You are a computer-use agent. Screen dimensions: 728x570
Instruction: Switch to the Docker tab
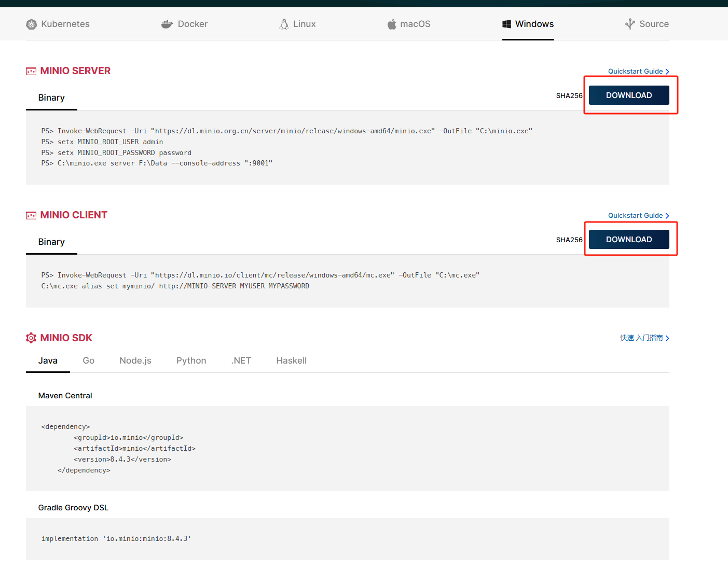click(x=184, y=24)
